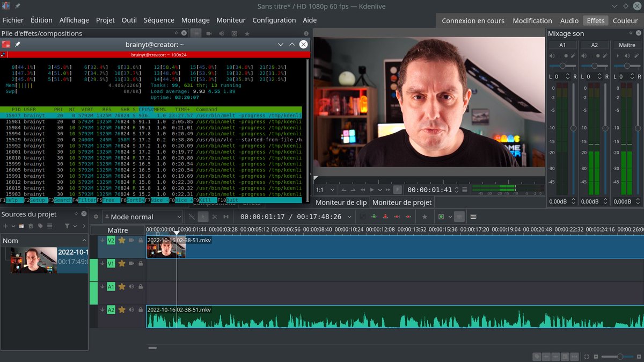
Task: Mute audio on track A2
Action: click(x=131, y=310)
